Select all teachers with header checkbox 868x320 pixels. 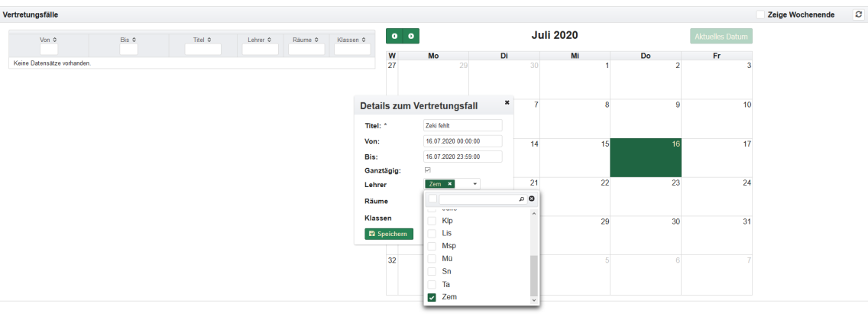432,199
